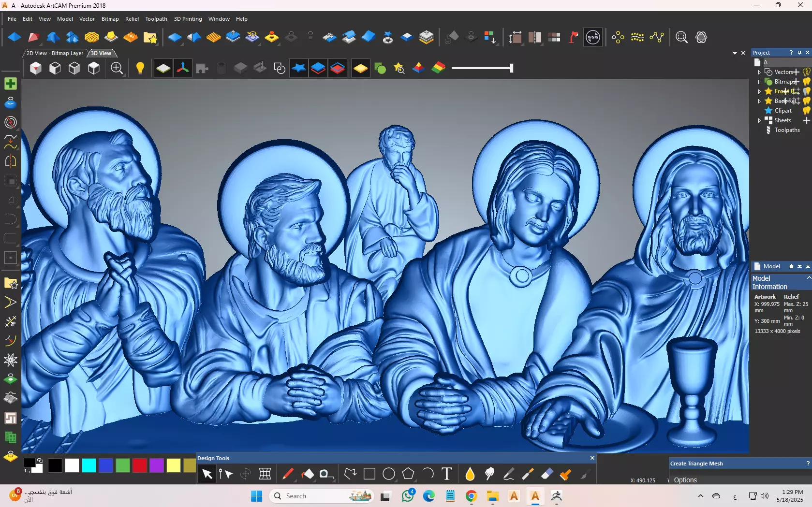The image size is (812, 507).
Task: Open the Toolpath menu
Action: point(156,19)
